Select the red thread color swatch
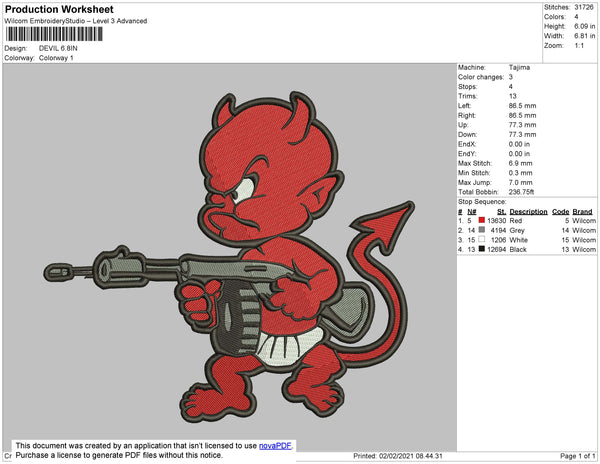 [482, 220]
